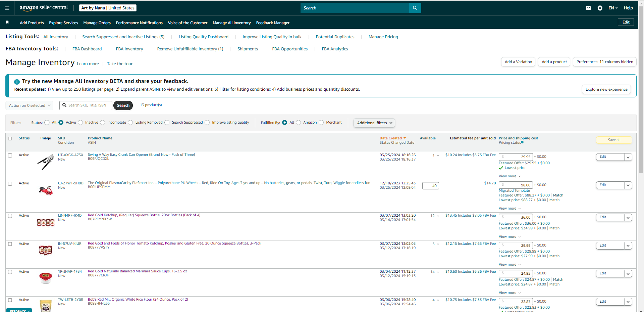
Task: Click the black Search button for SKU search
Action: click(x=123, y=105)
